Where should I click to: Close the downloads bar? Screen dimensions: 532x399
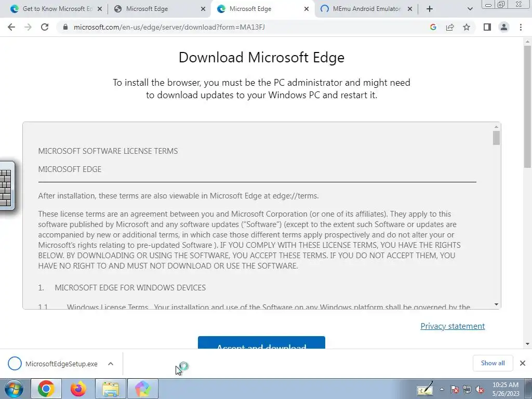(x=523, y=363)
